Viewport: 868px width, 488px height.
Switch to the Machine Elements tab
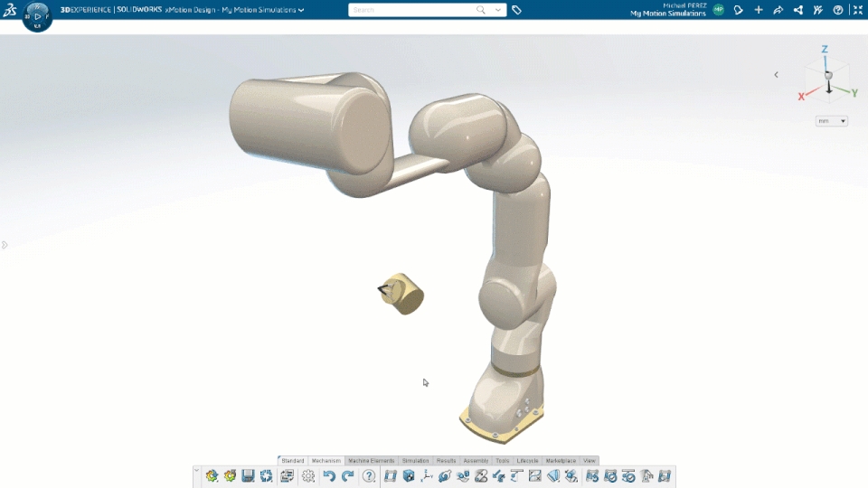371,461
